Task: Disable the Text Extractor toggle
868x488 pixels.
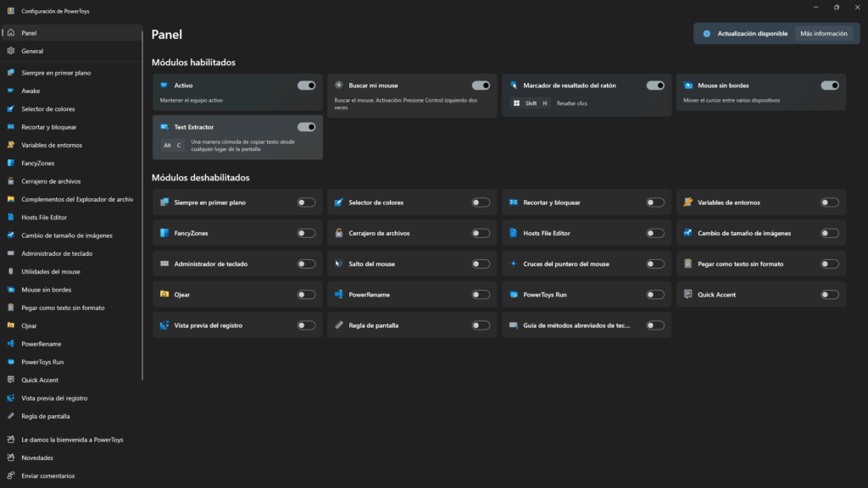Action: point(306,127)
